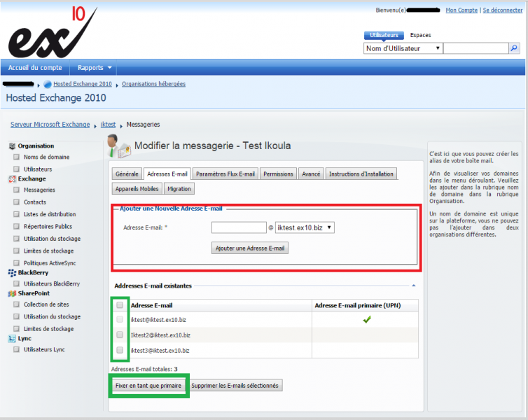Click the Organisation section icon
Screen dimensions: 528x420
click(x=12, y=146)
